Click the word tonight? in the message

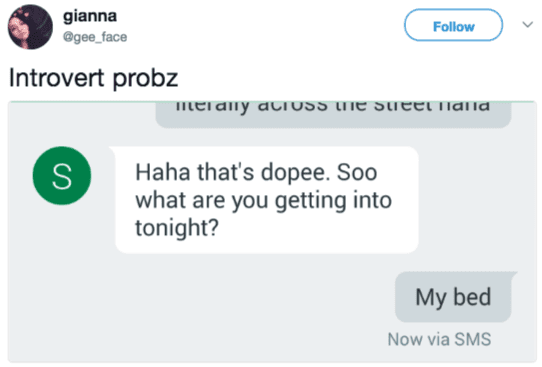177,228
